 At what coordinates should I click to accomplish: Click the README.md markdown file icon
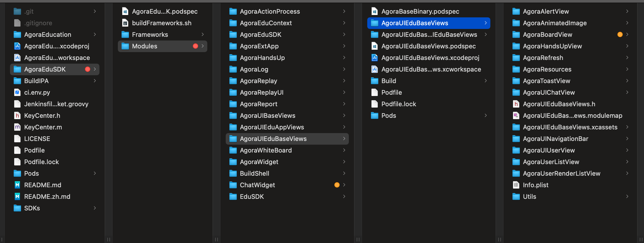click(x=17, y=185)
